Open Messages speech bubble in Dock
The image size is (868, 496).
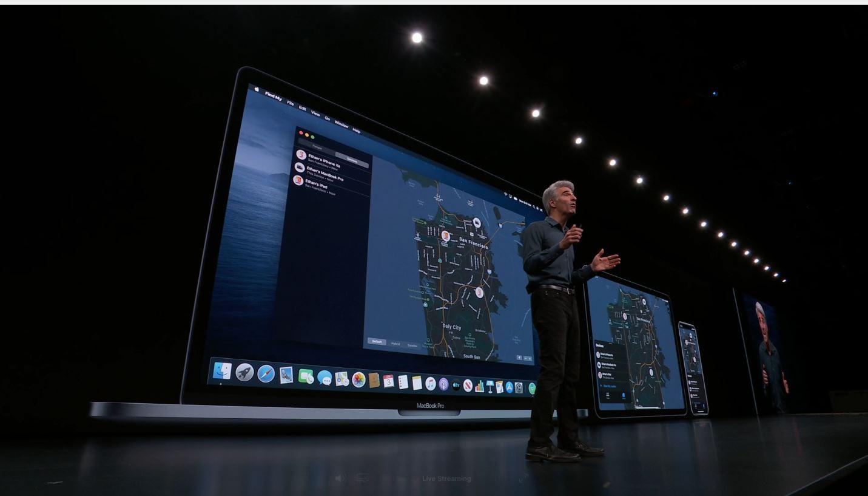pyautogui.click(x=325, y=378)
